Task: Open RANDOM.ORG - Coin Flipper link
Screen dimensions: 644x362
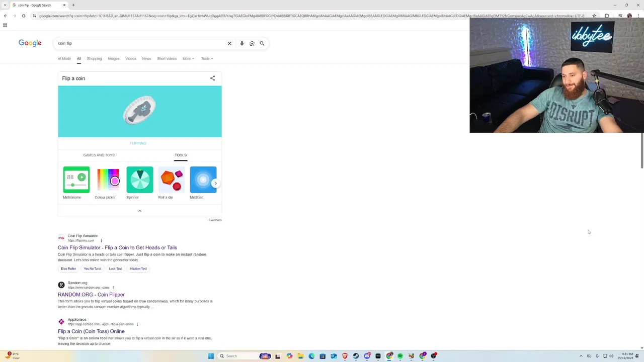Action: [x=91, y=295]
